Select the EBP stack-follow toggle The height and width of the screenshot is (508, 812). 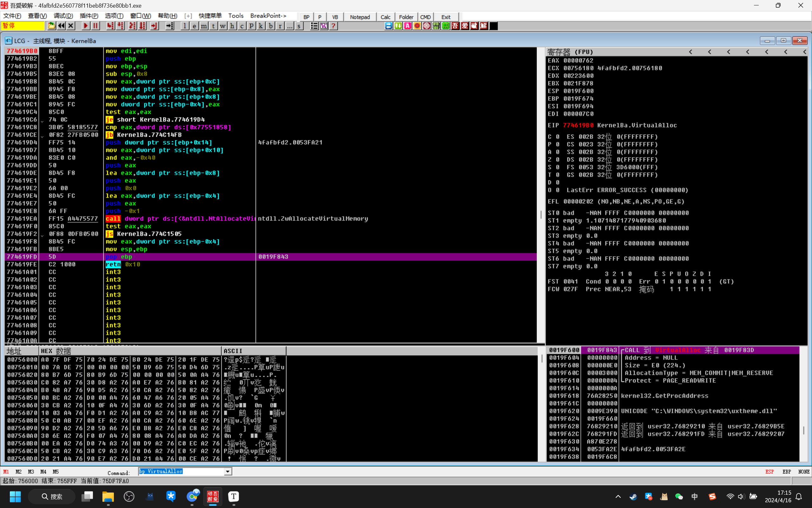[x=787, y=472]
